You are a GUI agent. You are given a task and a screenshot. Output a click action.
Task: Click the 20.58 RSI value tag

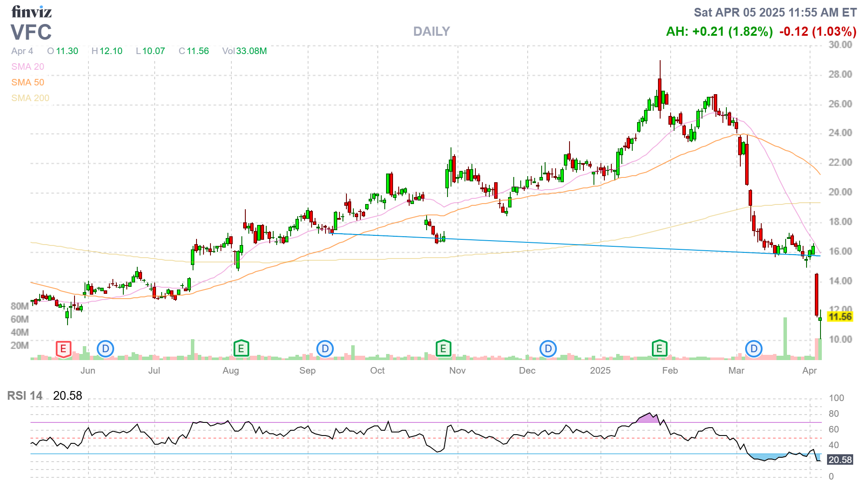pyautogui.click(x=840, y=460)
